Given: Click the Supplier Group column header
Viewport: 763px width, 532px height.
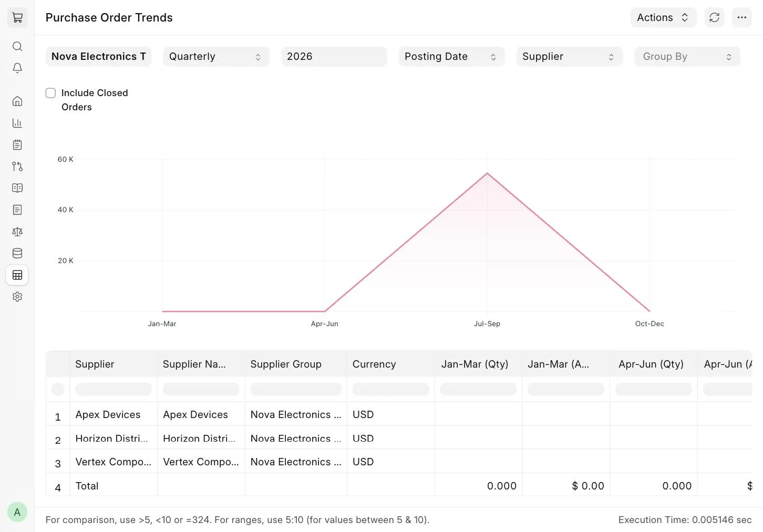Looking at the screenshot, I should tap(296, 364).
